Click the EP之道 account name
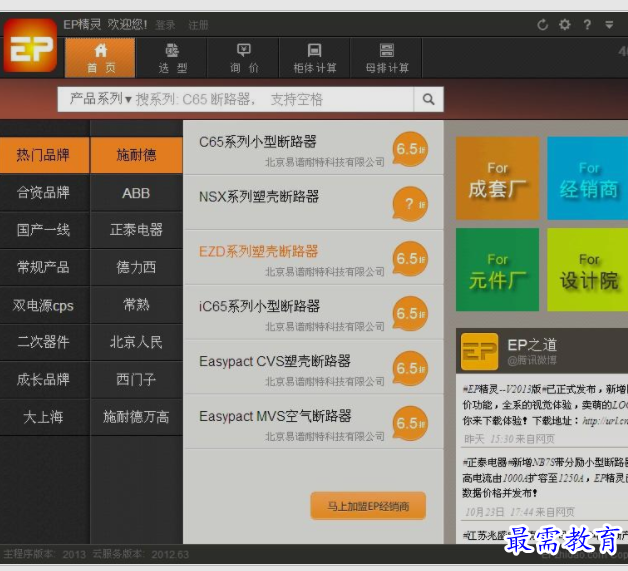The image size is (628, 571). [x=532, y=345]
